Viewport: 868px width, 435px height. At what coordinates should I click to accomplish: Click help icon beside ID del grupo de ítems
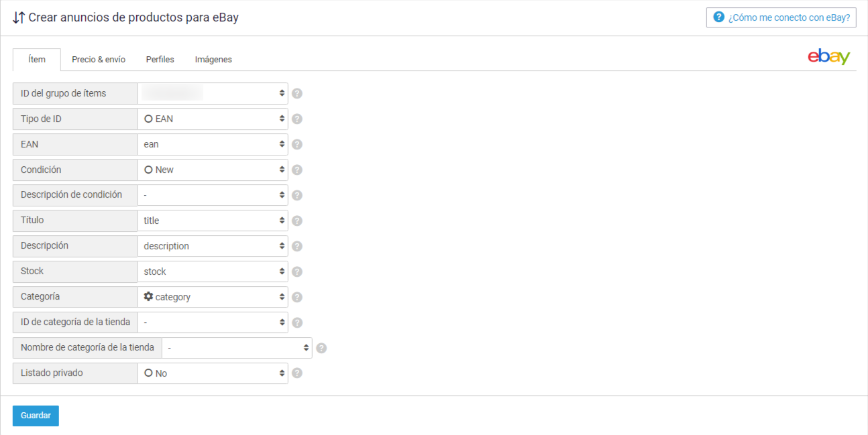point(297,93)
